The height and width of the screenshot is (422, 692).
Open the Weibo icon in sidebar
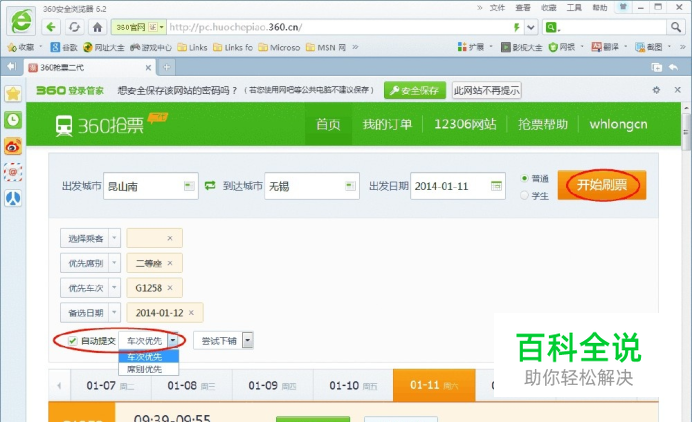(x=13, y=146)
